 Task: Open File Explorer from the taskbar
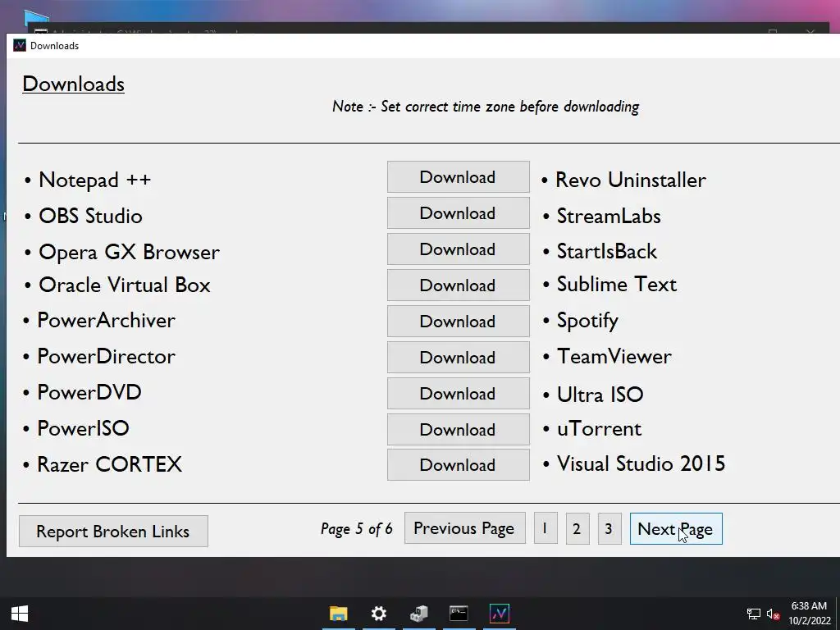click(x=339, y=614)
